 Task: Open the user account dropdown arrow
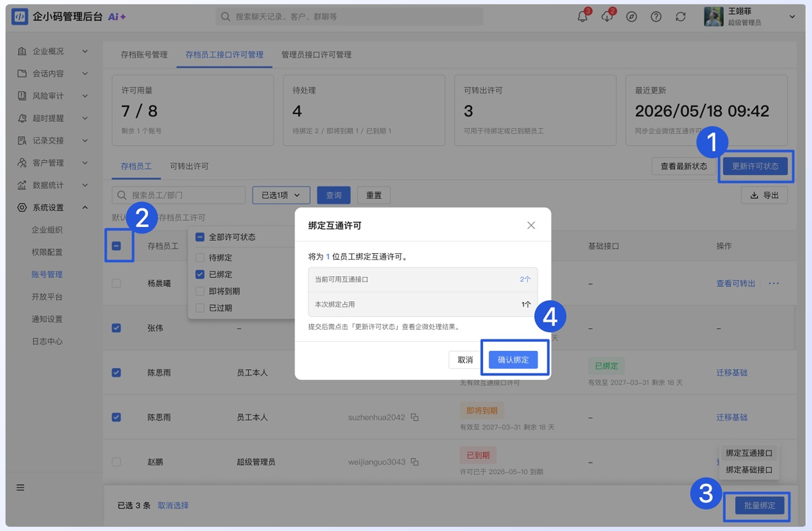point(792,16)
